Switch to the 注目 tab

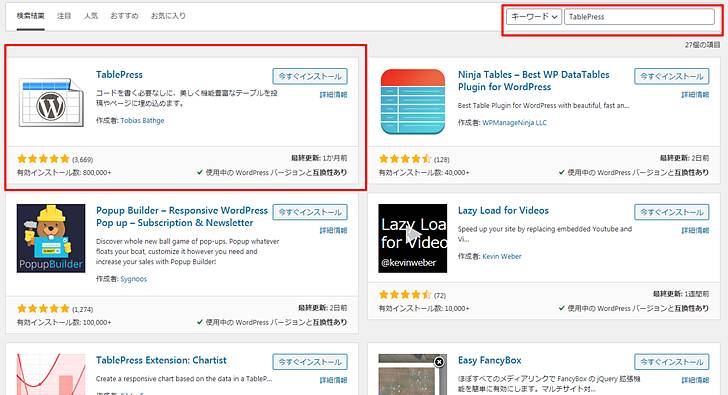64,16
